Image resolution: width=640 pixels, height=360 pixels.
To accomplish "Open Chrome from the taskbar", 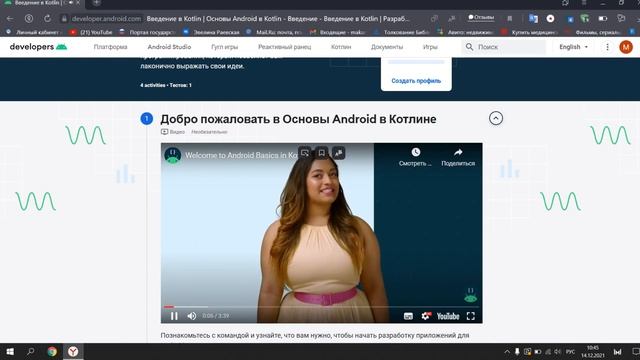I will tap(52, 351).
